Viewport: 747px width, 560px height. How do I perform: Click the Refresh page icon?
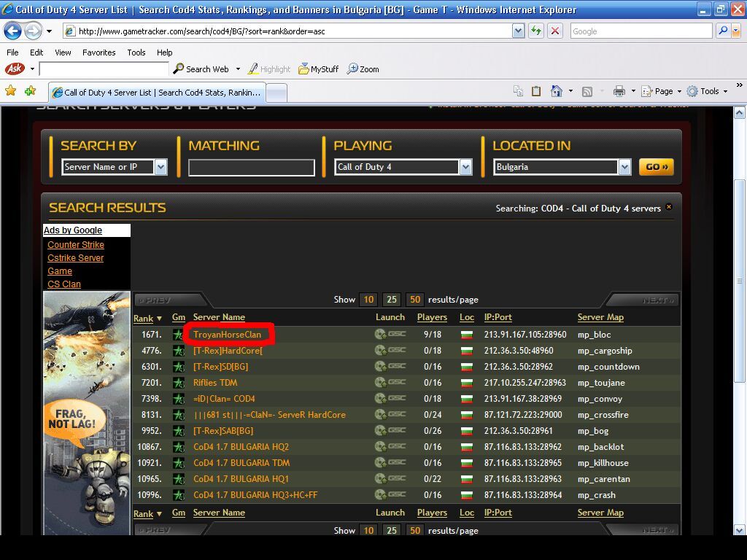(536, 31)
